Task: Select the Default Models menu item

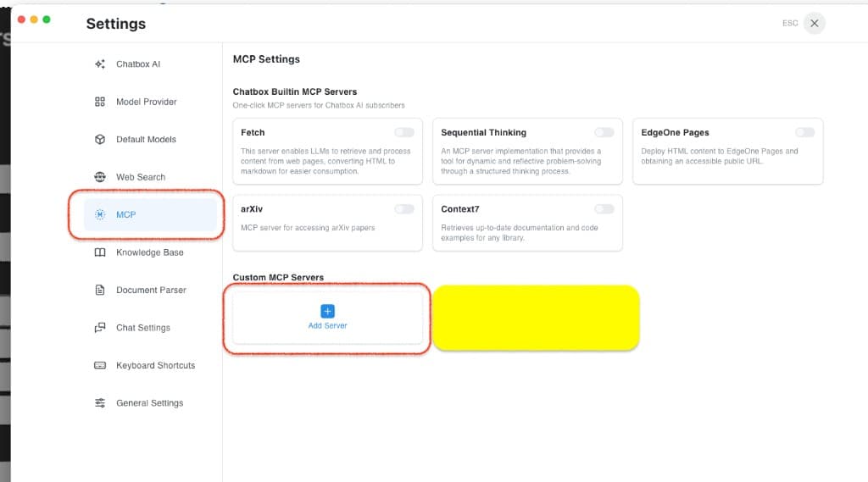Action: click(150, 140)
